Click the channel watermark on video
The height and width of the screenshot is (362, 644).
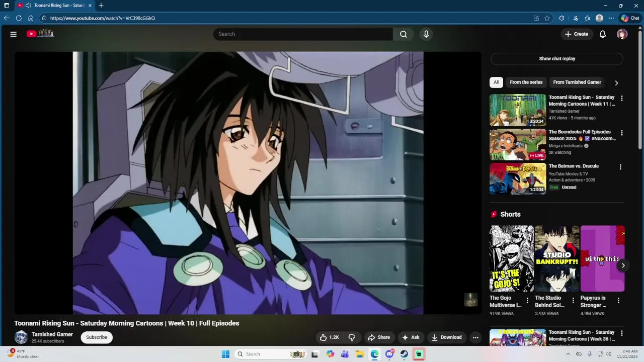coord(470,300)
